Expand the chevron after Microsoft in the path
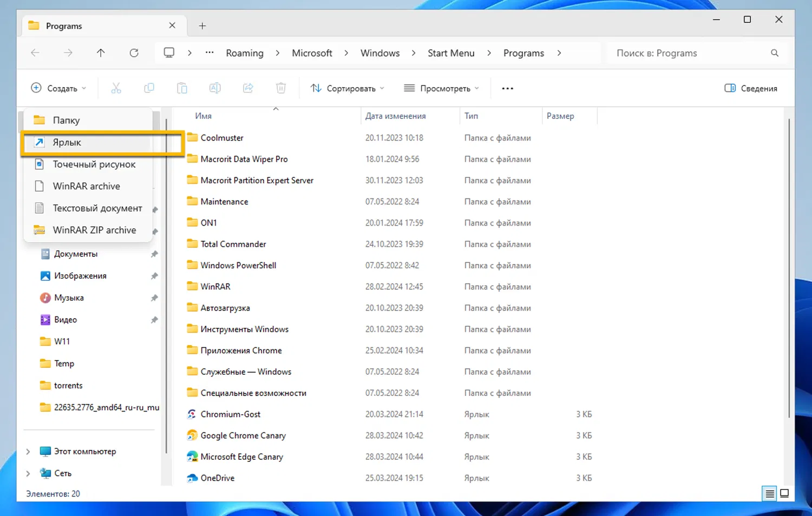This screenshot has width=812, height=516. pyautogui.click(x=346, y=53)
